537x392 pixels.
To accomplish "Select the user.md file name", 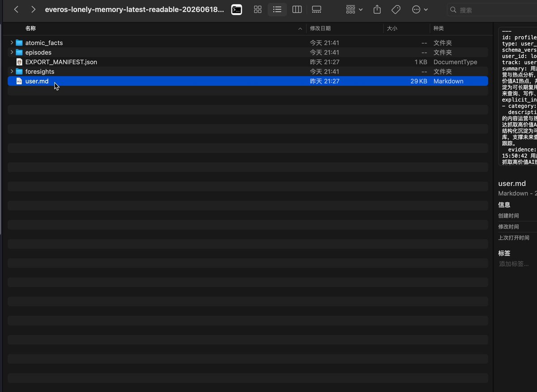I will (37, 81).
